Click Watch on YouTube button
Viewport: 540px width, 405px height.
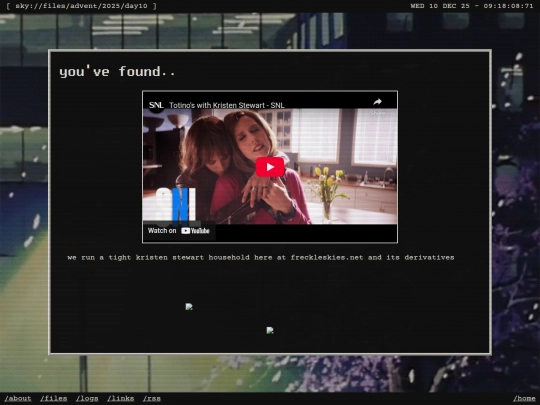pyautogui.click(x=179, y=231)
